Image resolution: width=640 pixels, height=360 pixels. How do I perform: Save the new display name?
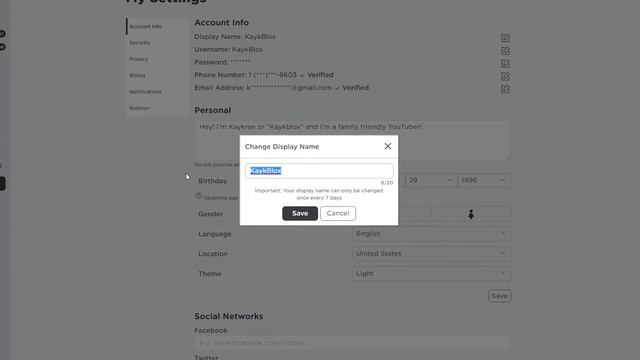tap(300, 213)
